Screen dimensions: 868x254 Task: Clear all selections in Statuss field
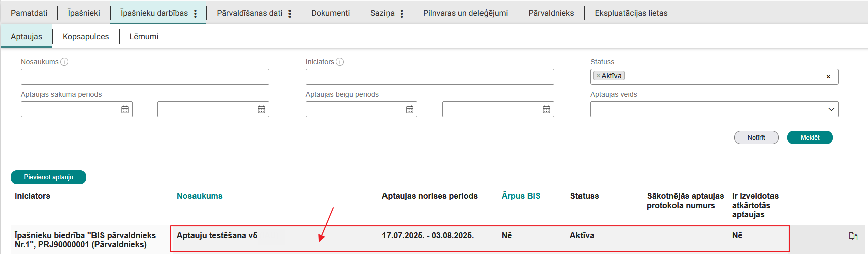point(828,77)
